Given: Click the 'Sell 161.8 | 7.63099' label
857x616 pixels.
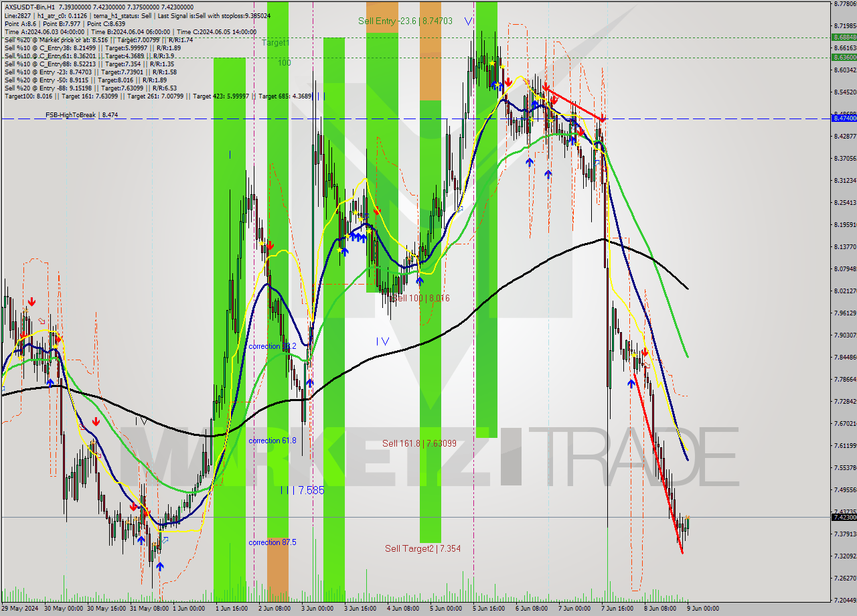Looking at the screenshot, I should [419, 443].
